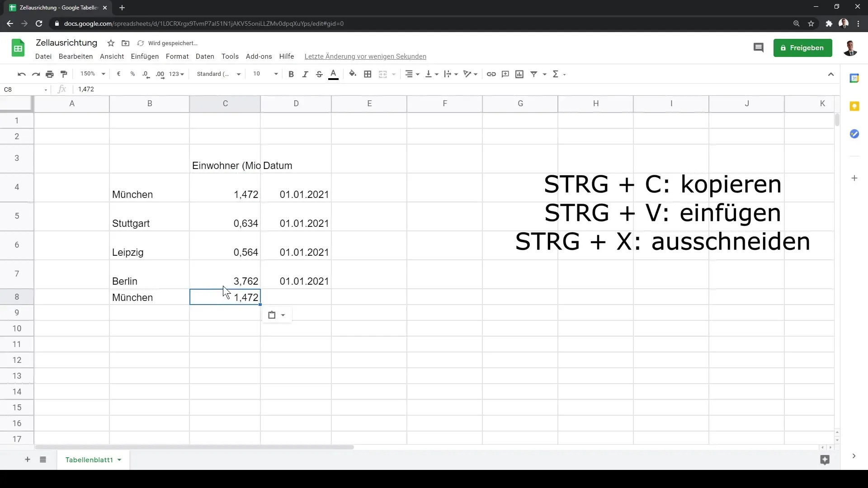Open horizontal align dropdown
This screenshot has height=488, width=868.
[x=412, y=74]
